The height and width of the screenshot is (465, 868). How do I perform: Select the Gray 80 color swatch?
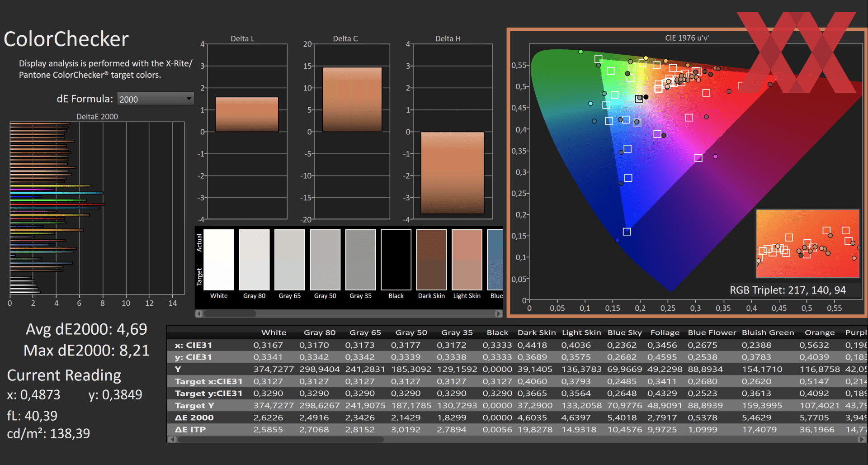click(254, 260)
